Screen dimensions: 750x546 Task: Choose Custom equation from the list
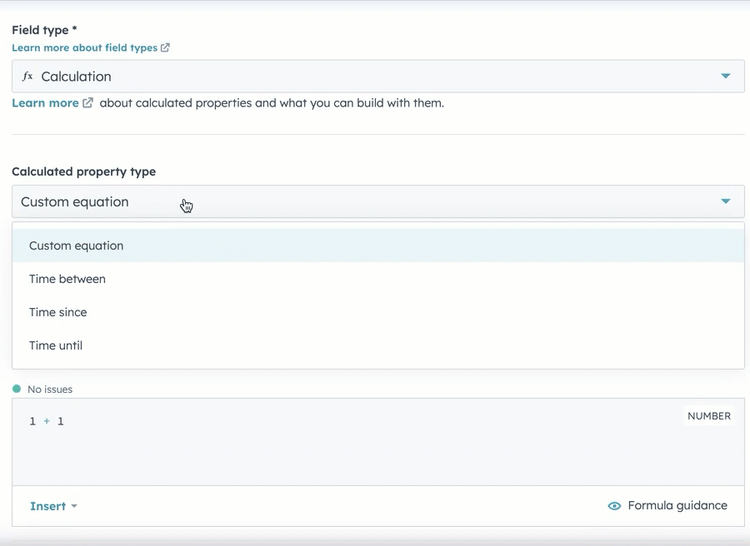point(76,246)
